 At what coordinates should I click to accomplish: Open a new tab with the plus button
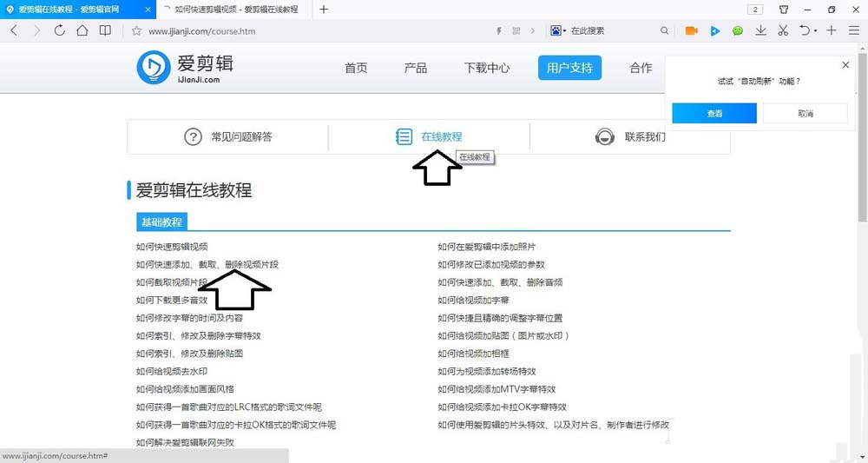324,10
